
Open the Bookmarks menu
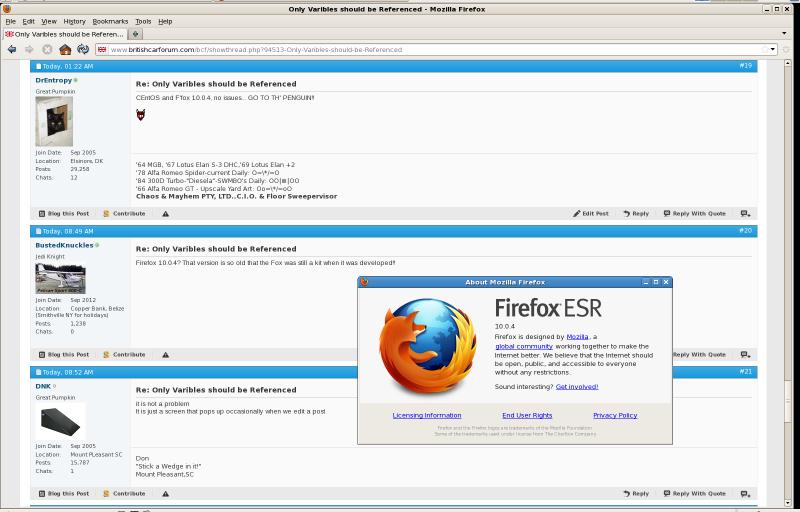pyautogui.click(x=110, y=21)
